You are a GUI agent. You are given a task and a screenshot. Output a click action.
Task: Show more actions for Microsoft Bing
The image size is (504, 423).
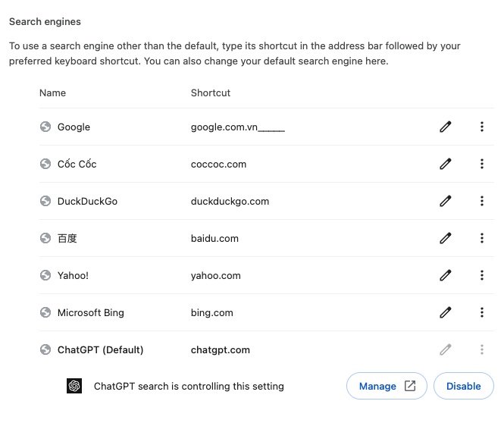pos(482,313)
